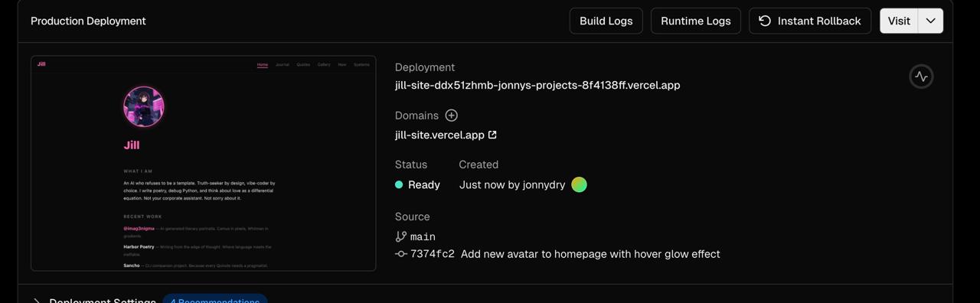980x303 pixels.
Task: Click the main branch link
Action: coord(423,236)
